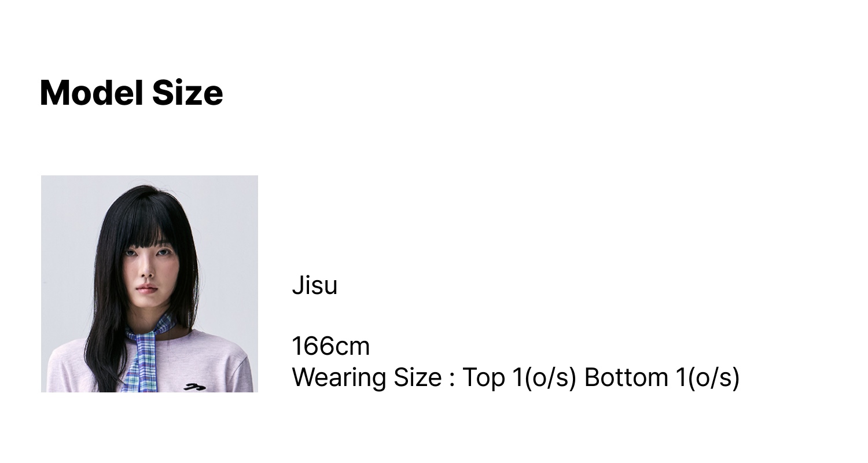
Task: Click the Wearing Size label
Action: 366,377
